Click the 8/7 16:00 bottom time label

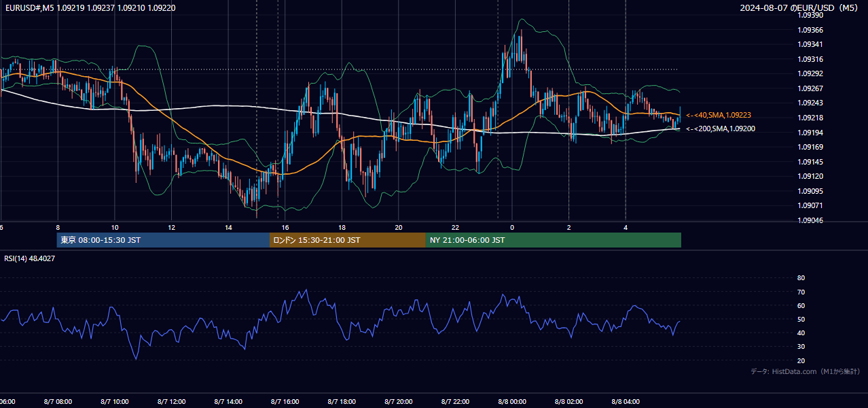tap(285, 401)
